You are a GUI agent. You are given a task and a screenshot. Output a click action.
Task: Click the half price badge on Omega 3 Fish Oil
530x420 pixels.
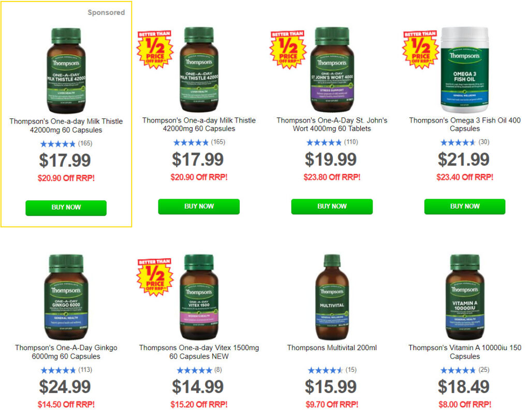421,49
